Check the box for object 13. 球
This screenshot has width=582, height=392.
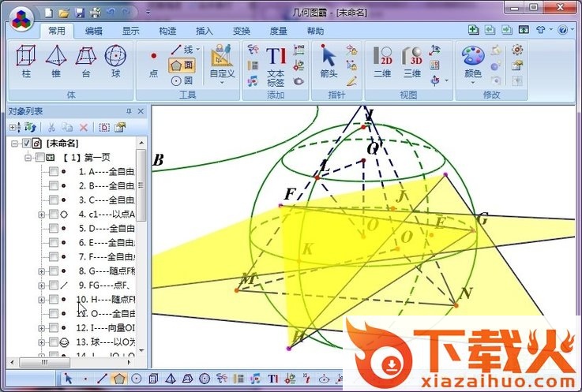54,342
